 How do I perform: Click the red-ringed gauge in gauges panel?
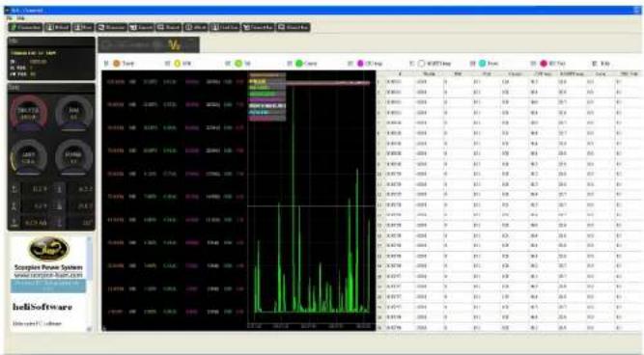pyautogui.click(x=28, y=114)
